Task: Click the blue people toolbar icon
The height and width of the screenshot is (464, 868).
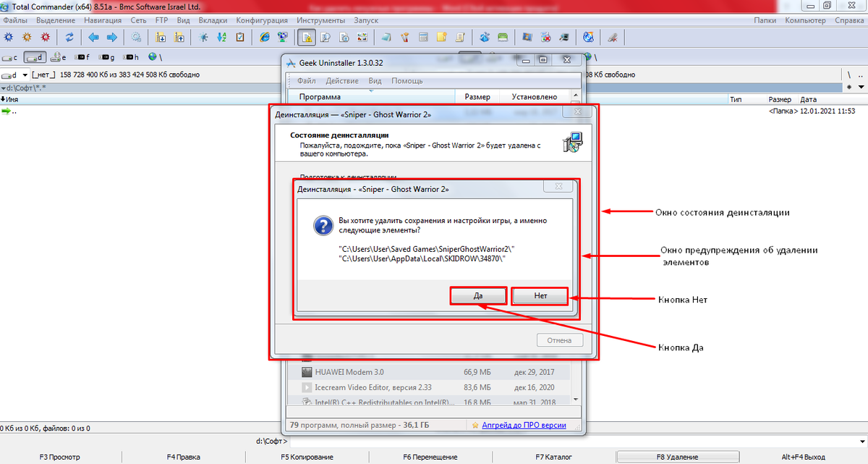Action: (x=485, y=37)
